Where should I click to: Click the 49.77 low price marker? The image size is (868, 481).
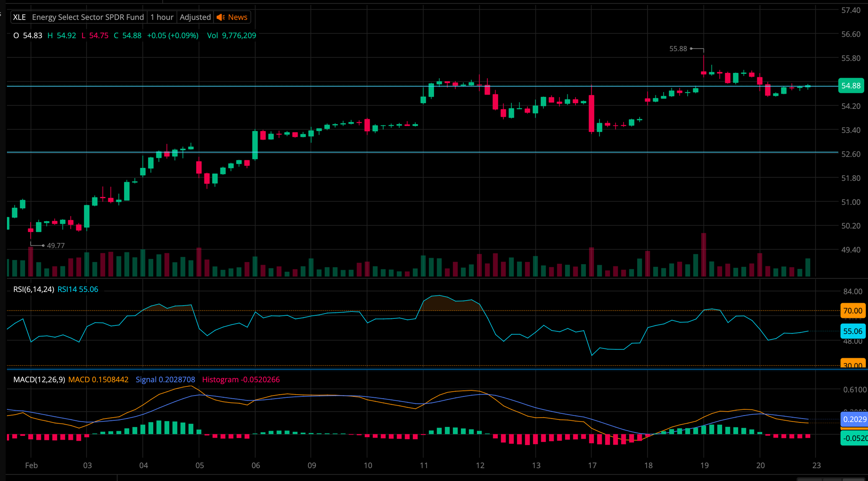coord(56,245)
